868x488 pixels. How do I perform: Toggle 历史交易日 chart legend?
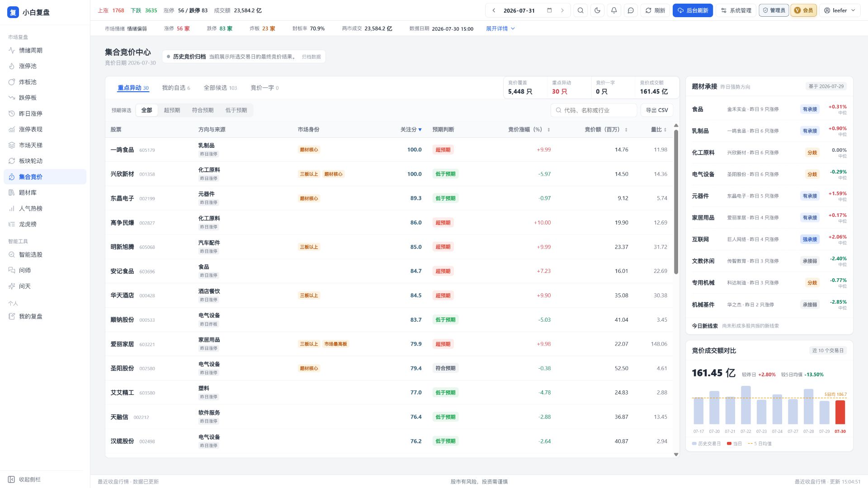click(x=706, y=444)
